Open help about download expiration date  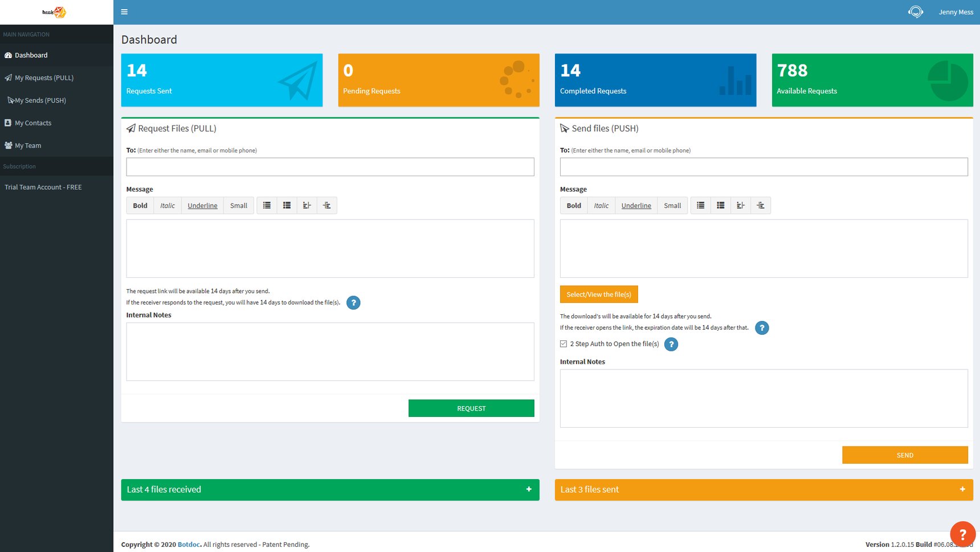point(762,328)
